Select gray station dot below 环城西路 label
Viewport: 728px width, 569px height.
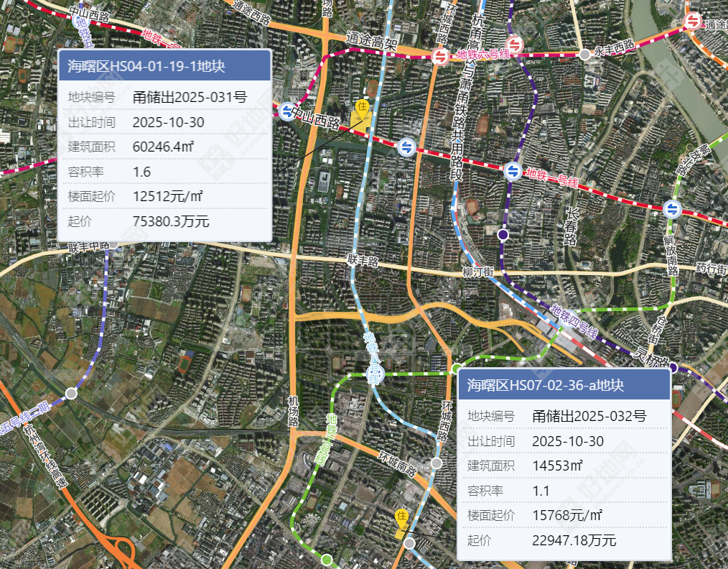[x=437, y=463]
